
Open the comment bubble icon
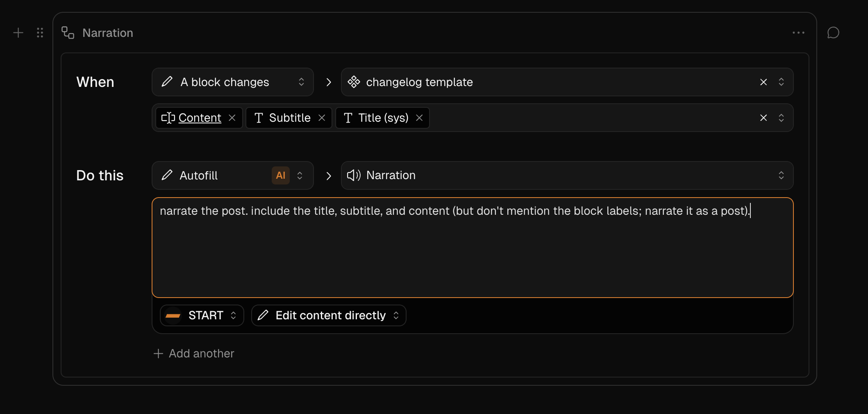pyautogui.click(x=833, y=33)
